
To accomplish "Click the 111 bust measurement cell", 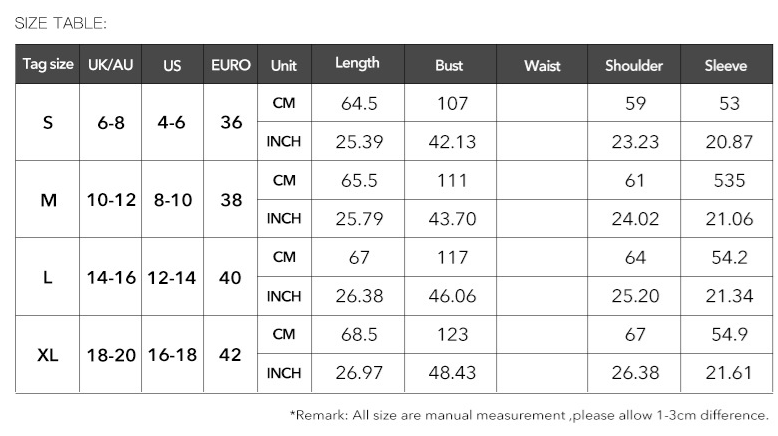I will click(x=451, y=180).
